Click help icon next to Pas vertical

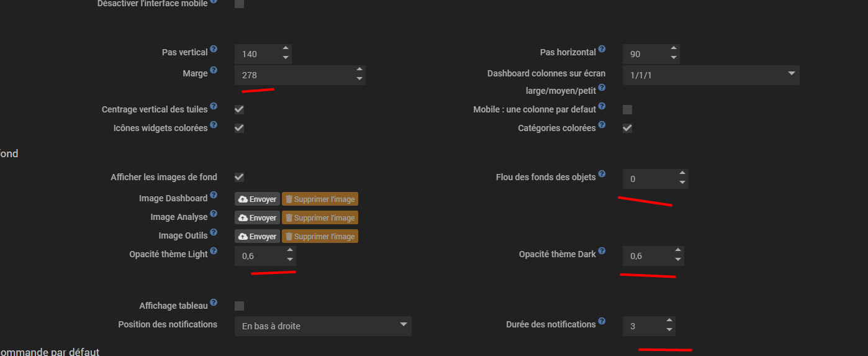[214, 49]
